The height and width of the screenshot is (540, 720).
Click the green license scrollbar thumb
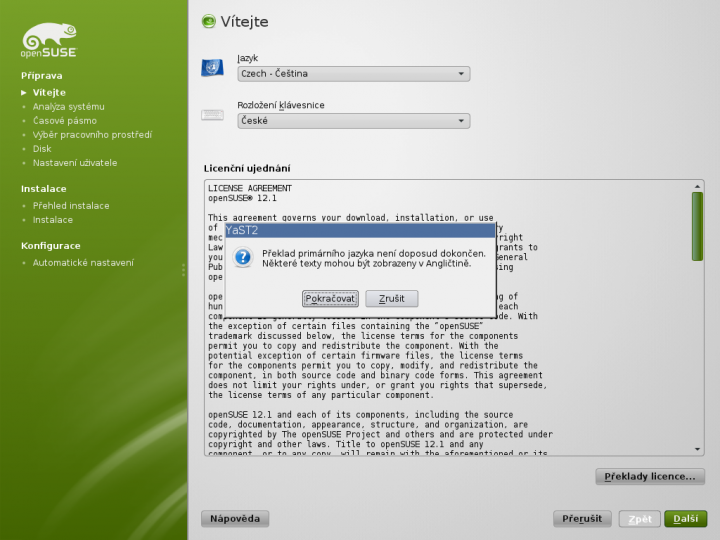pos(697,226)
